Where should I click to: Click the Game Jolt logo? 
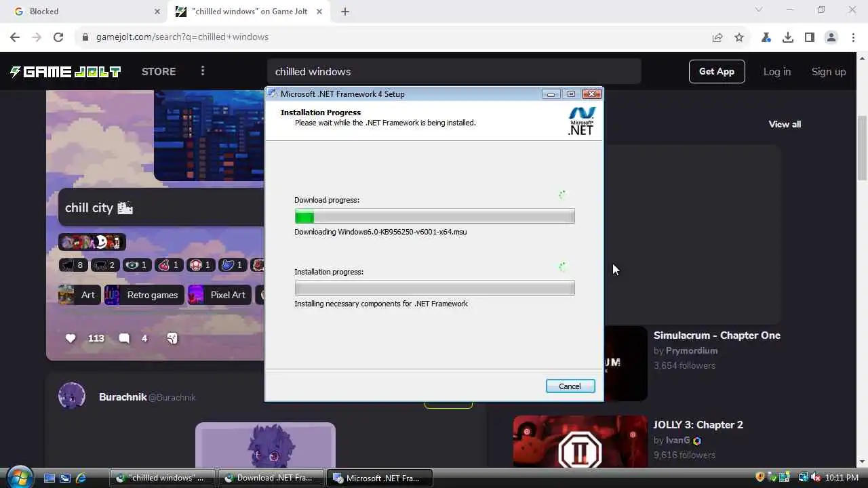65,71
